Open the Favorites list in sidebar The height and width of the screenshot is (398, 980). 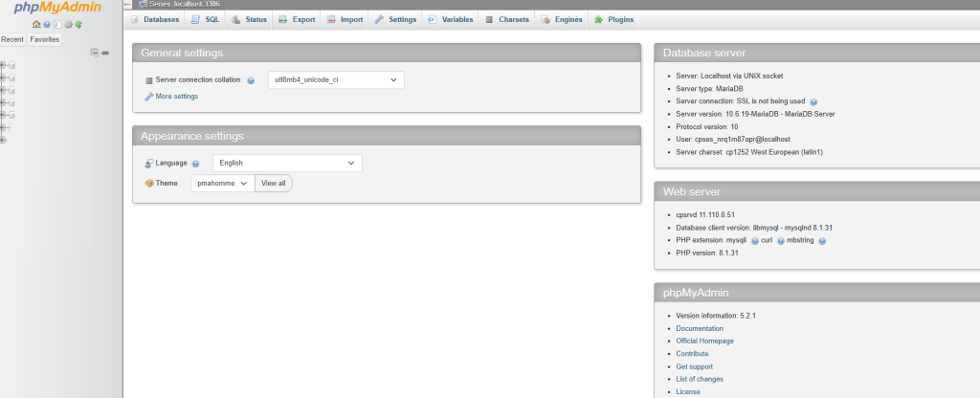point(44,39)
